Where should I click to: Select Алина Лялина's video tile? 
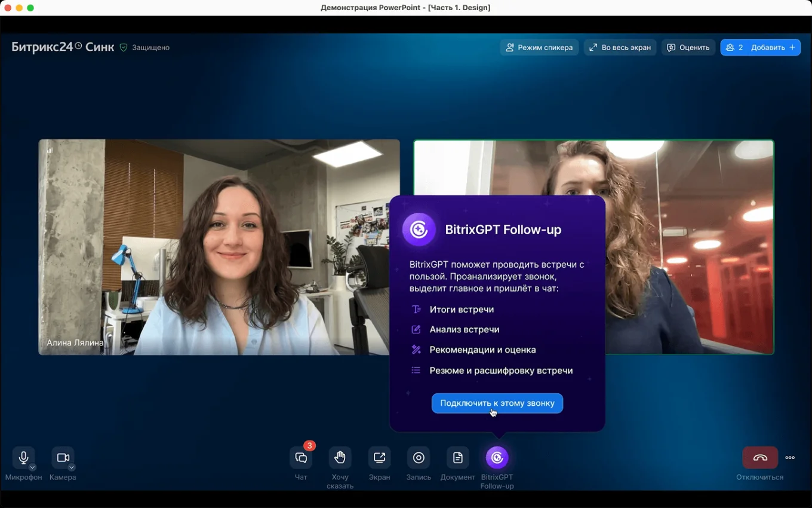tap(219, 247)
